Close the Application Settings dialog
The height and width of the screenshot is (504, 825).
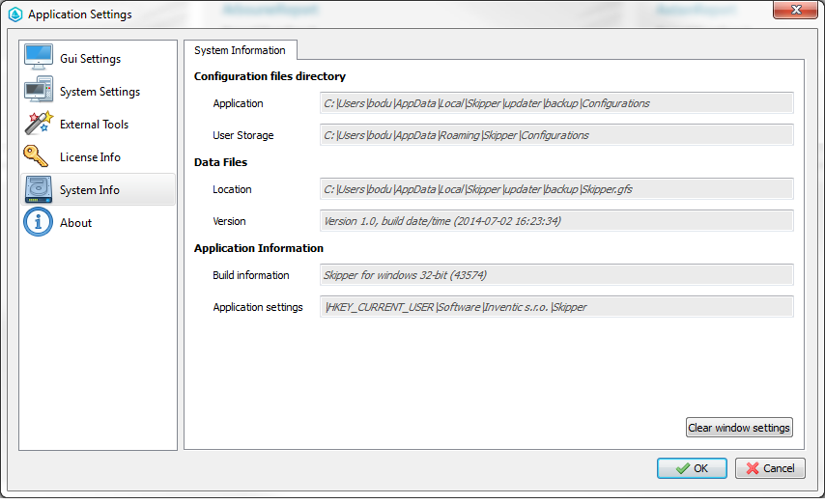point(796,11)
